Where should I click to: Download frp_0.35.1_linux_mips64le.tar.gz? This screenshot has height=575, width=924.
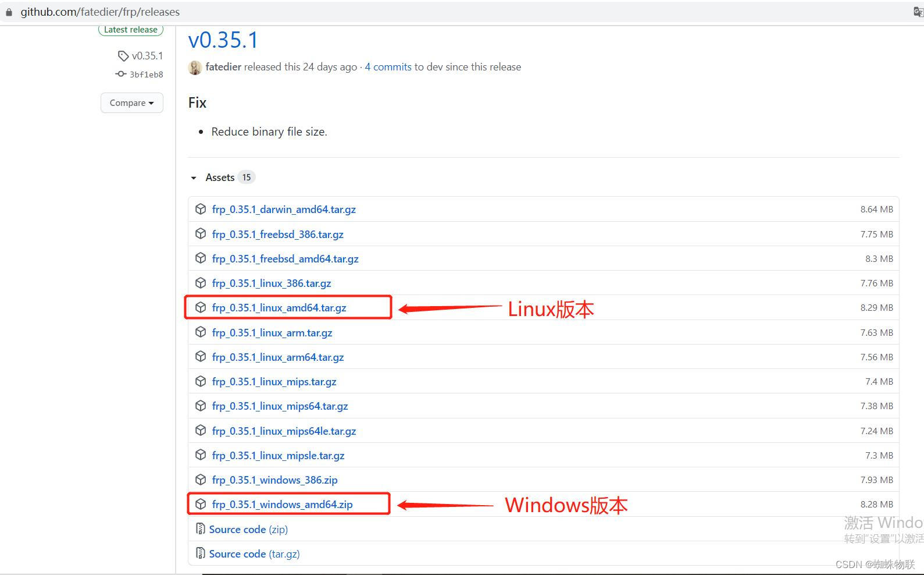[x=284, y=431]
